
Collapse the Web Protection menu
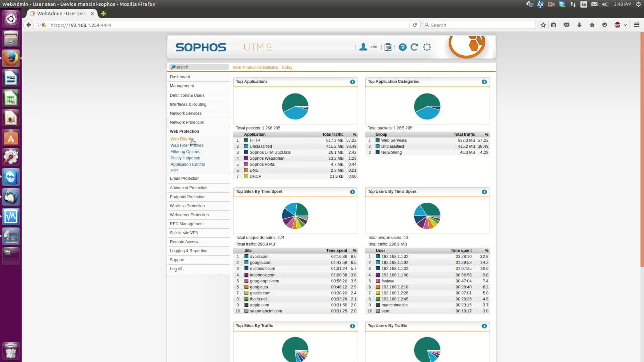[199, 131]
